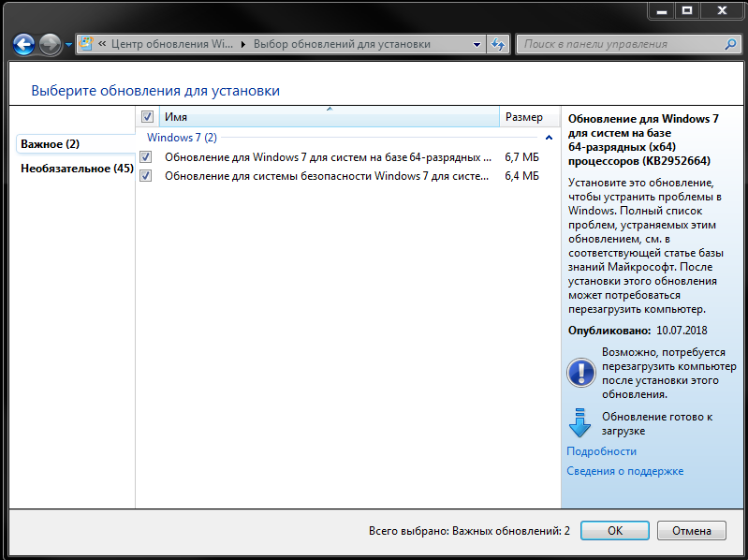748x560 pixels.
Task: Toggle the select-all checkbox in header
Action: 147,116
